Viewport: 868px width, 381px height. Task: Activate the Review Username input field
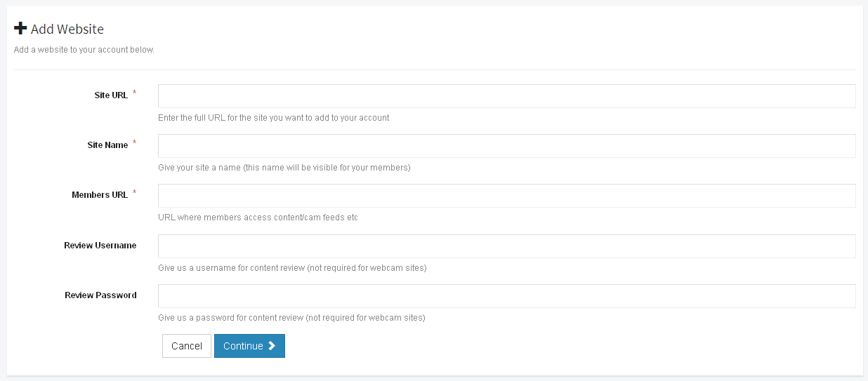click(x=506, y=246)
